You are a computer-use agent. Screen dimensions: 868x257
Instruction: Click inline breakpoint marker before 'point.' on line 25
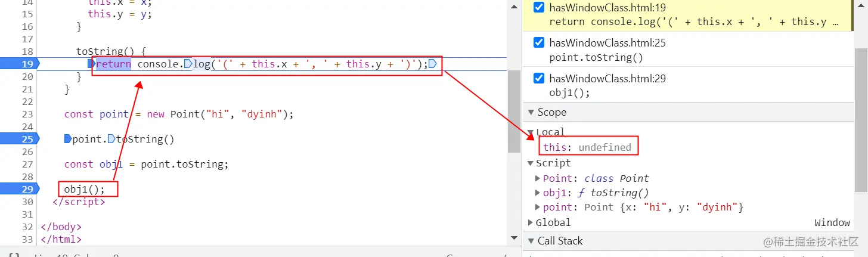68,140
